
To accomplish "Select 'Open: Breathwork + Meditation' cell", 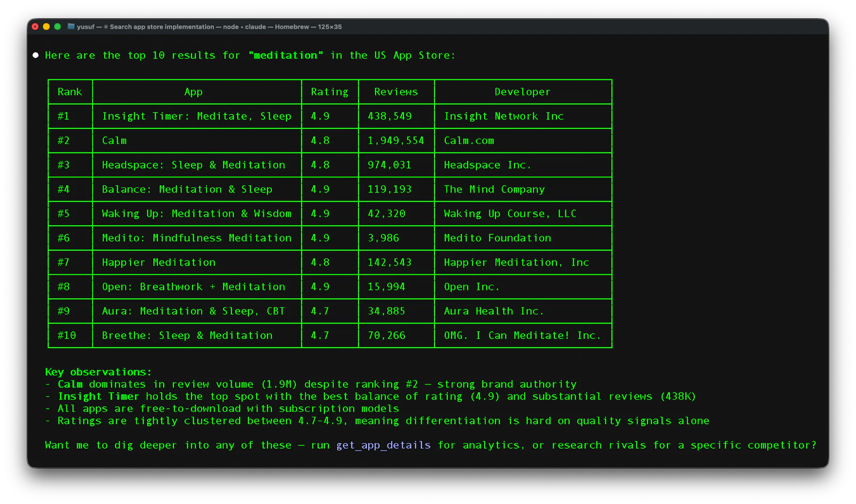I will pos(194,287).
